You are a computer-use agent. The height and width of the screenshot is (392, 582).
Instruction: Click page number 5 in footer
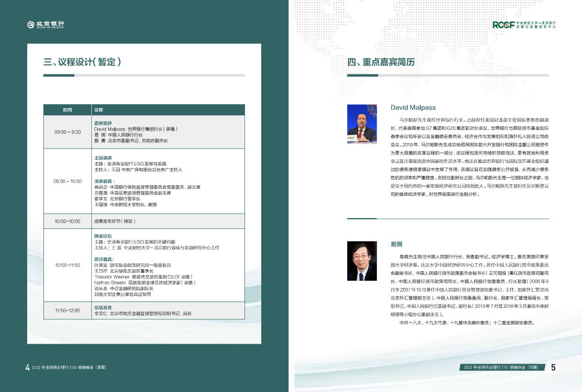pyautogui.click(x=554, y=367)
